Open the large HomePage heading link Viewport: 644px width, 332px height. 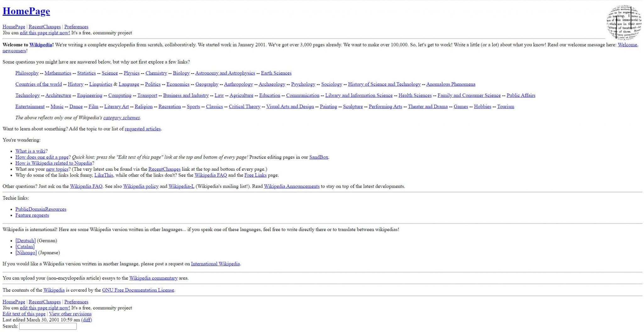(26, 11)
